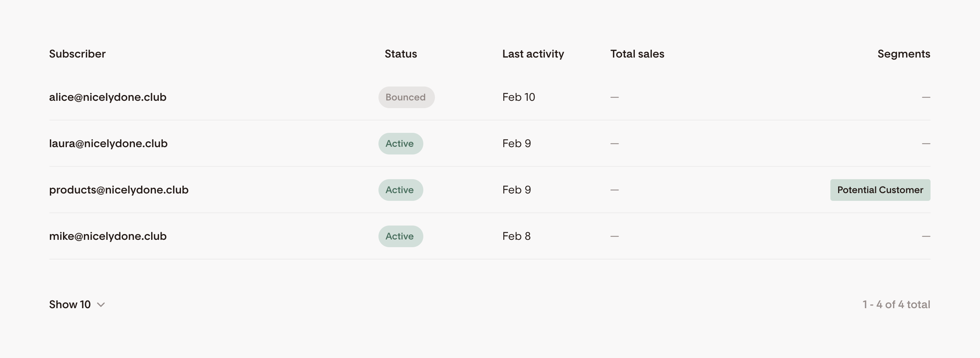Open mike@nicelydone.club subscriber profile
The width and height of the screenshot is (980, 358).
pyautogui.click(x=107, y=236)
